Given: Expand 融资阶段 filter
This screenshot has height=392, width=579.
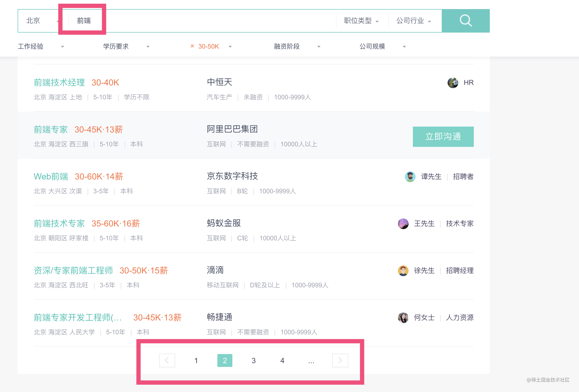Looking at the screenshot, I should (x=297, y=46).
